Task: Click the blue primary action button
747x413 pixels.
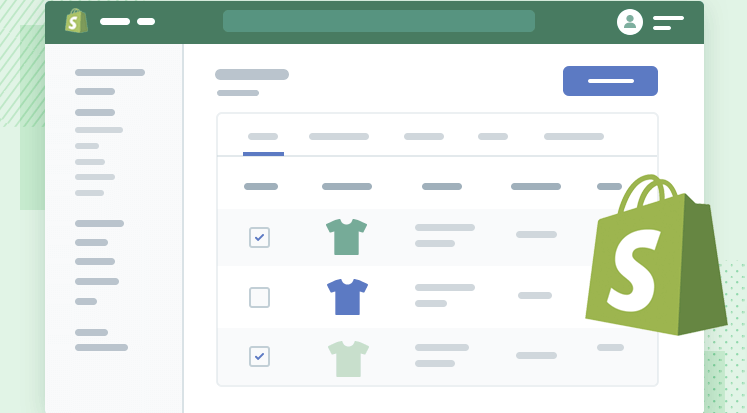Action: 610,81
